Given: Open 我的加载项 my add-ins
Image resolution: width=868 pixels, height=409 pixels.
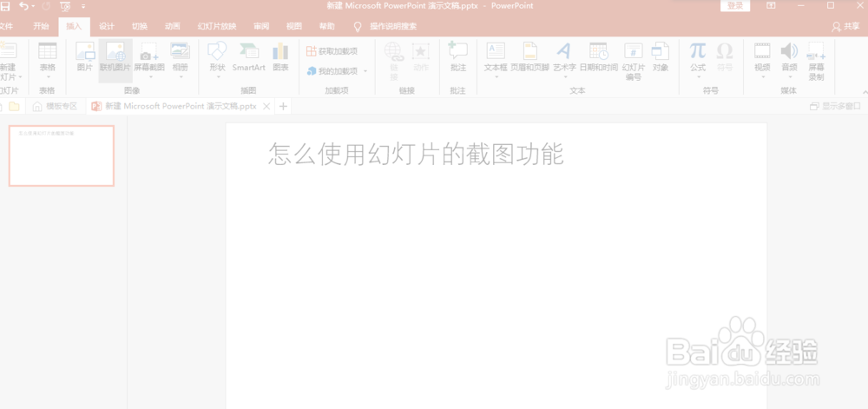Looking at the screenshot, I should coord(332,71).
